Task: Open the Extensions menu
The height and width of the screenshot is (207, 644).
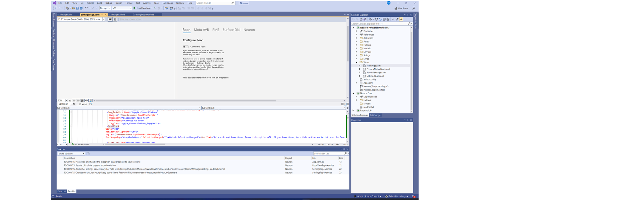Action: (x=168, y=3)
